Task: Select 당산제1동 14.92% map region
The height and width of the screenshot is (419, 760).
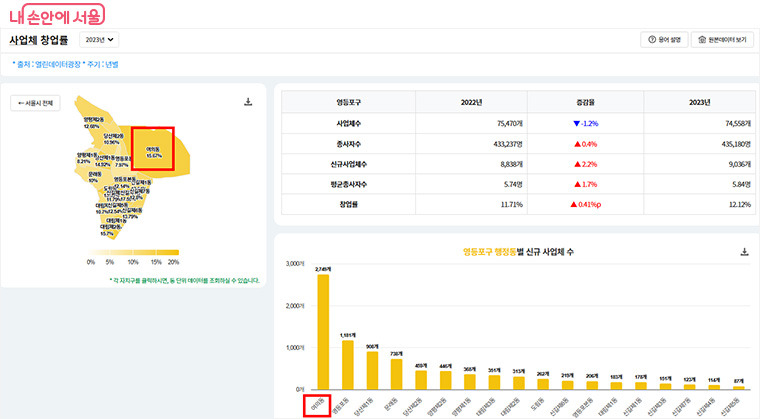Action: [x=104, y=161]
